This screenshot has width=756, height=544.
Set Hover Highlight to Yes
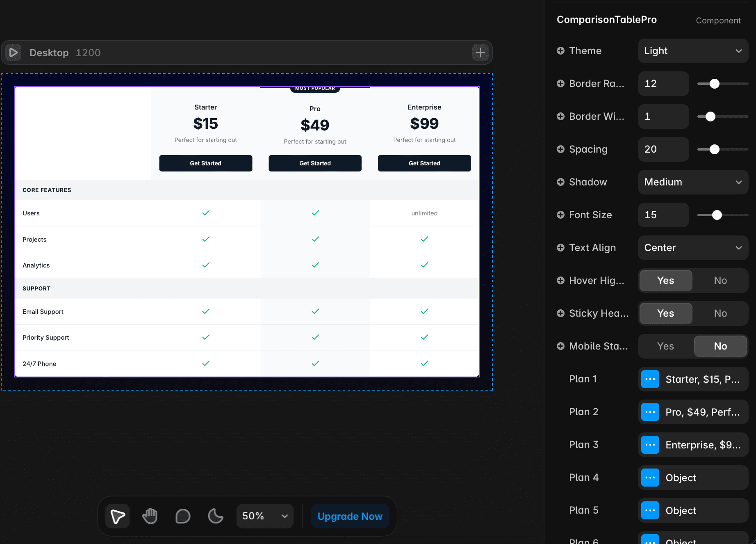(666, 281)
